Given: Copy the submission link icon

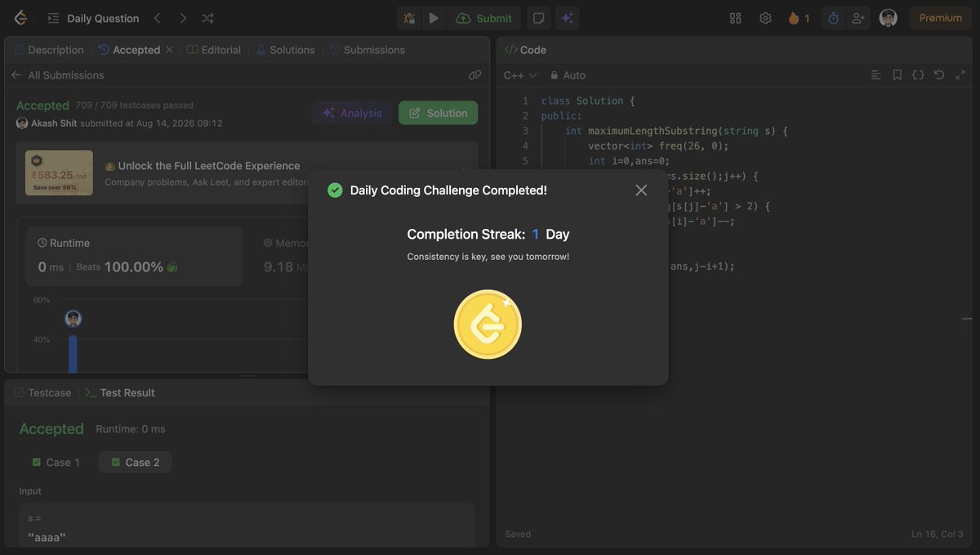Looking at the screenshot, I should click(x=474, y=75).
